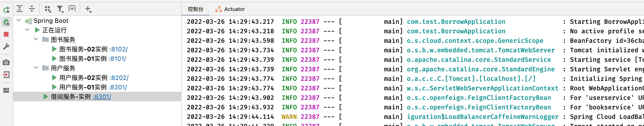
Task: Collapse the 图书服务 folder chevron
Action: 36,39
